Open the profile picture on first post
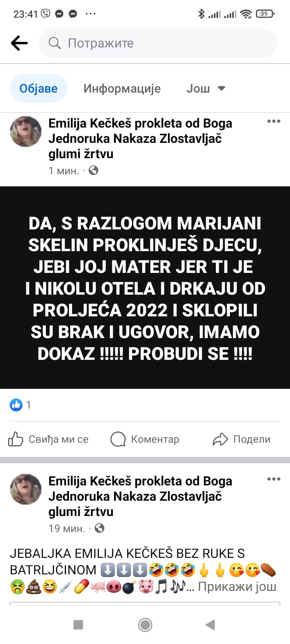Image resolution: width=290 pixels, height=644 pixels. [26, 132]
